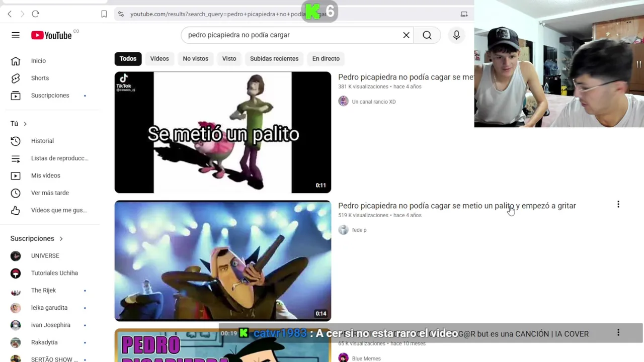Bookmark this page with bookmark icon
The width and height of the screenshot is (644, 362).
[x=104, y=14]
